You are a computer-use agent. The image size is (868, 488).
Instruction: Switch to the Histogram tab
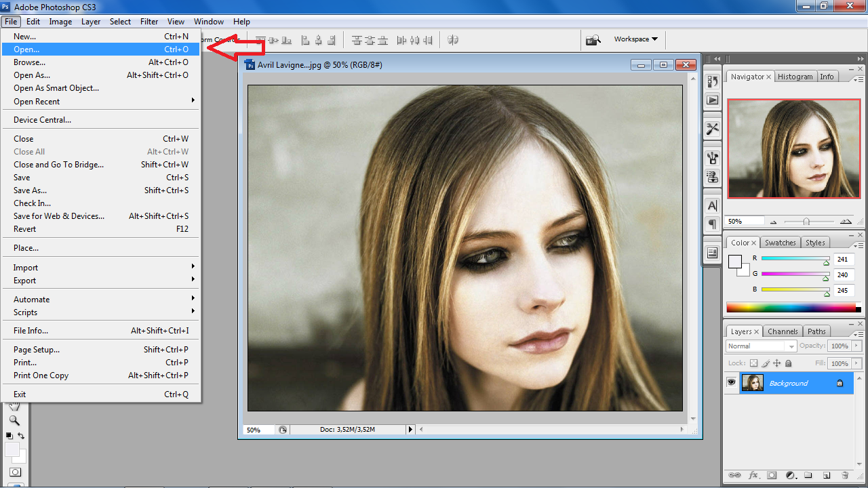(x=795, y=77)
